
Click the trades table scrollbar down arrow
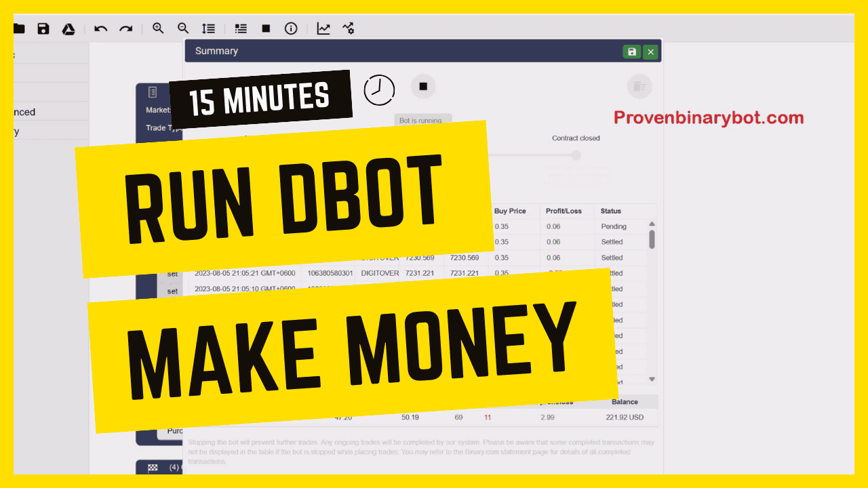(652, 380)
